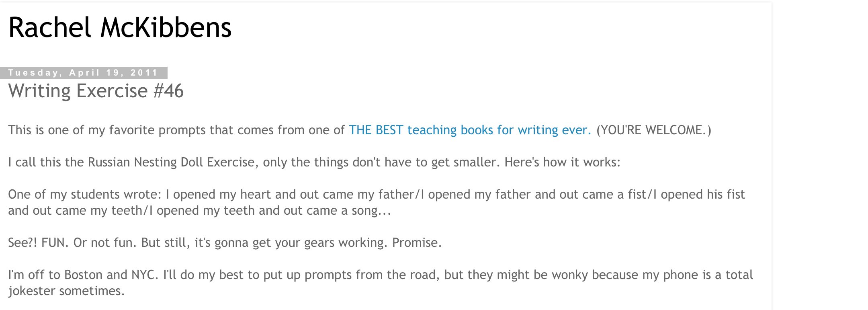The height and width of the screenshot is (310, 868).
Task: Click the words Russian Nesting Doll Exercise
Action: point(171,162)
